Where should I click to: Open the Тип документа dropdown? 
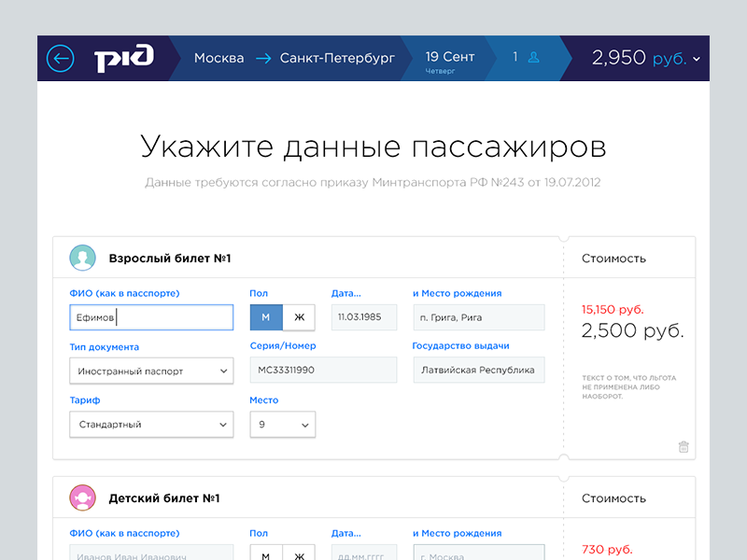pos(151,371)
